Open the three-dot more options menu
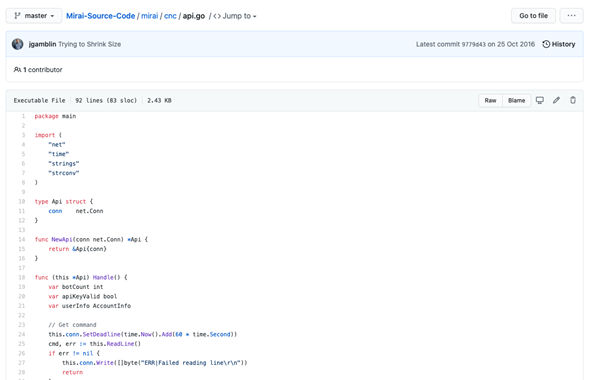The image size is (602, 380). (x=571, y=16)
